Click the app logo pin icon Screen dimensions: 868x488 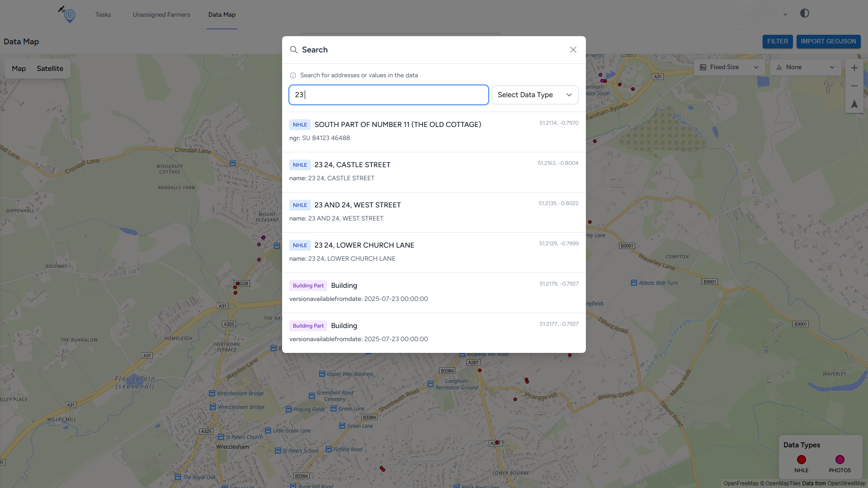coord(69,15)
